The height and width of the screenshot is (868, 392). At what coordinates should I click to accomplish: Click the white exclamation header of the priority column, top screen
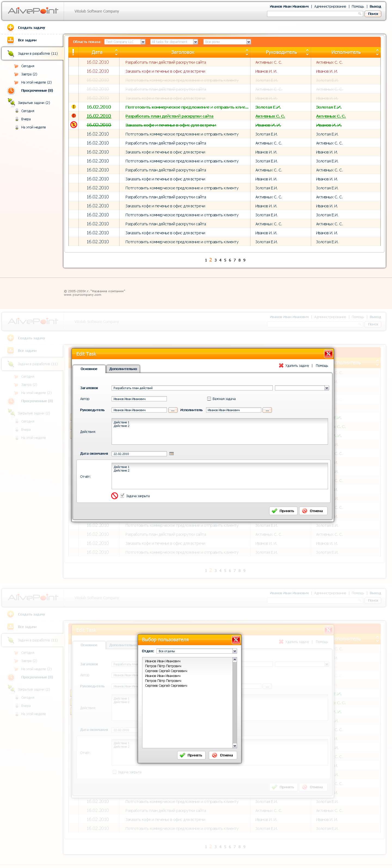[73, 52]
